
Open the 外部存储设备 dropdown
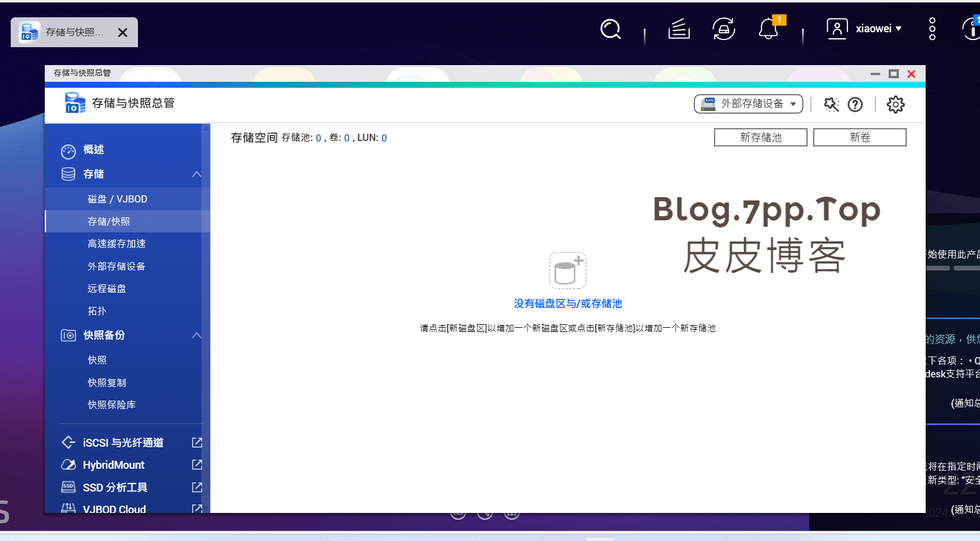748,104
